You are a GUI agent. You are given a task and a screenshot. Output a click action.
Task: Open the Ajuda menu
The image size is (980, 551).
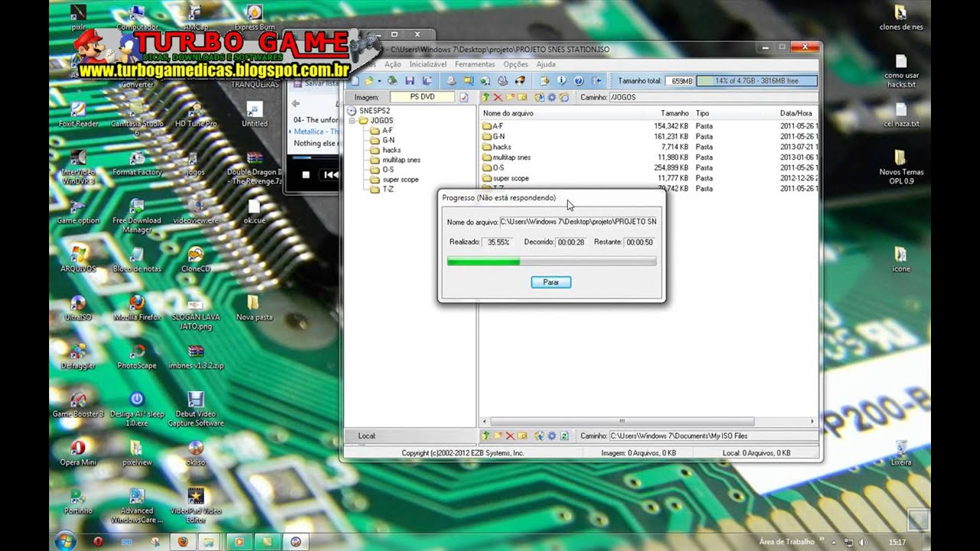546,64
